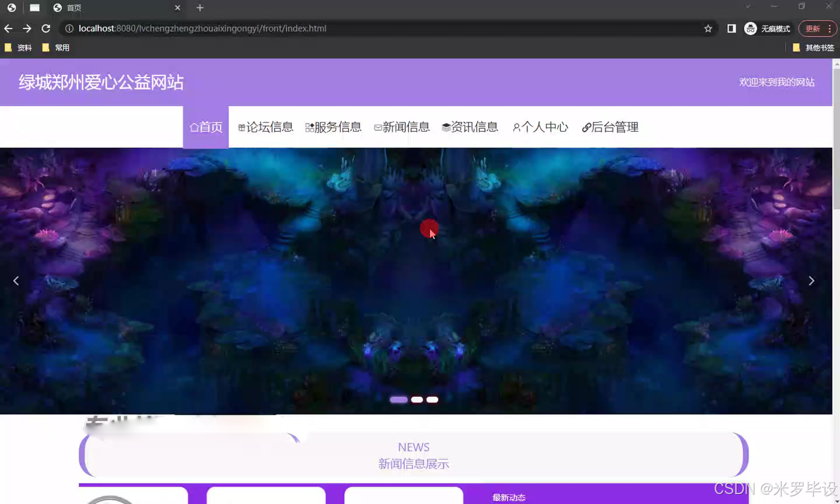The image size is (840, 504).
Task: Advance the carousel with the right arrow
Action: pyautogui.click(x=811, y=281)
